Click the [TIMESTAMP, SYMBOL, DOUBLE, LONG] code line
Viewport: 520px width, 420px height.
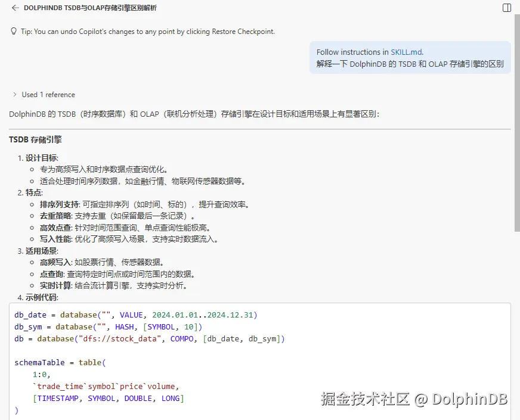pyautogui.click(x=108, y=399)
